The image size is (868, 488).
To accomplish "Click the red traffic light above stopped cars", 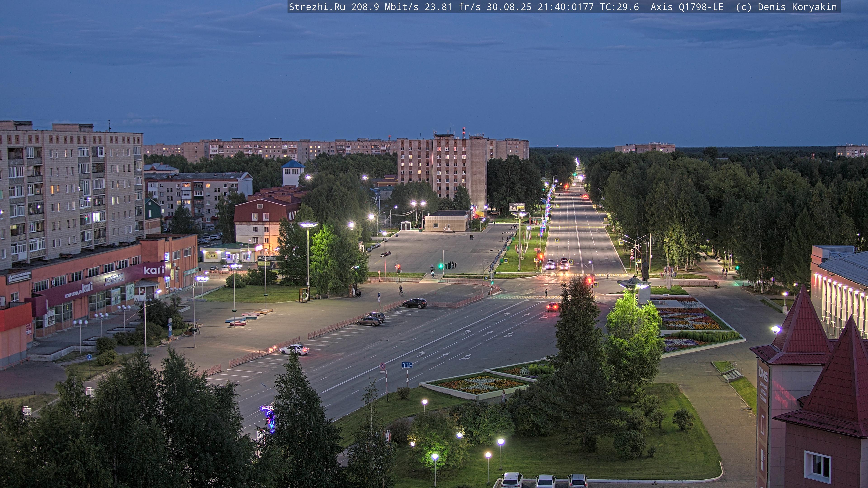I will click(x=541, y=257).
